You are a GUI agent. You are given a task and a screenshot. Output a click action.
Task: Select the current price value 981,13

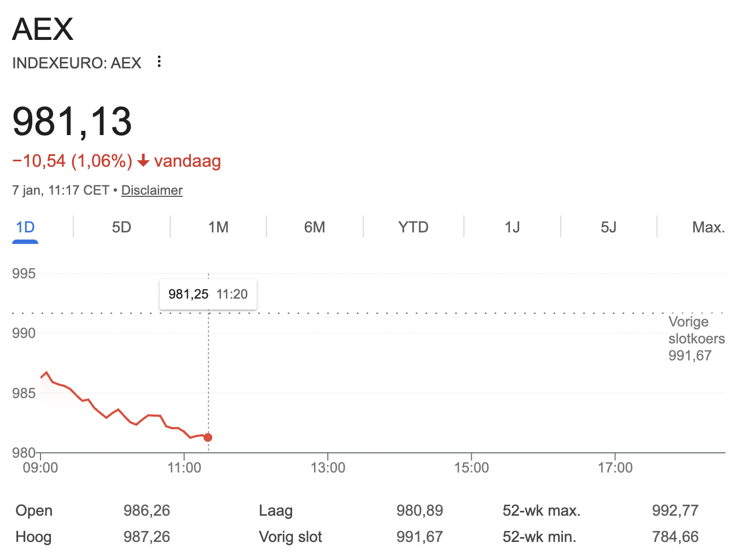point(73,121)
